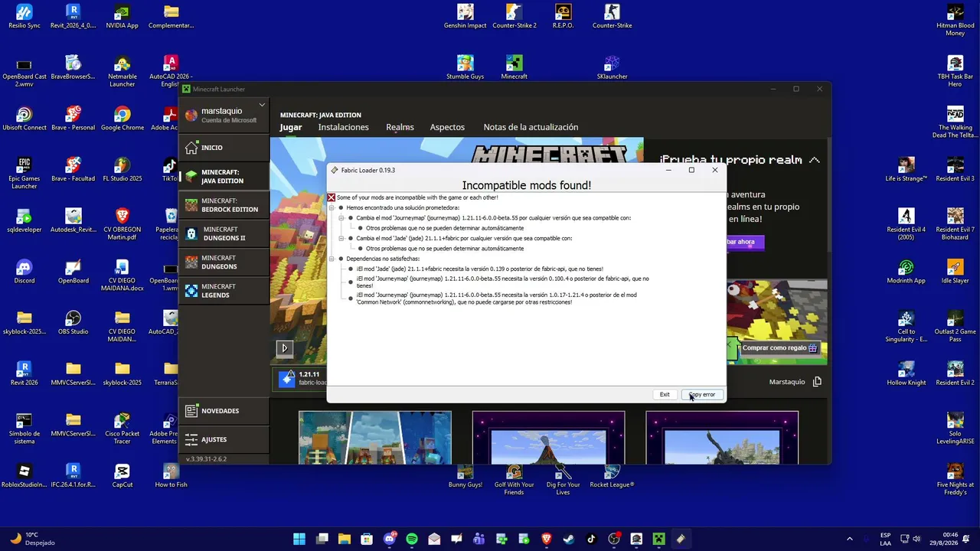Select Minecraft: Java Edition in sidebar
This screenshot has width=980, height=551.
pyautogui.click(x=224, y=177)
